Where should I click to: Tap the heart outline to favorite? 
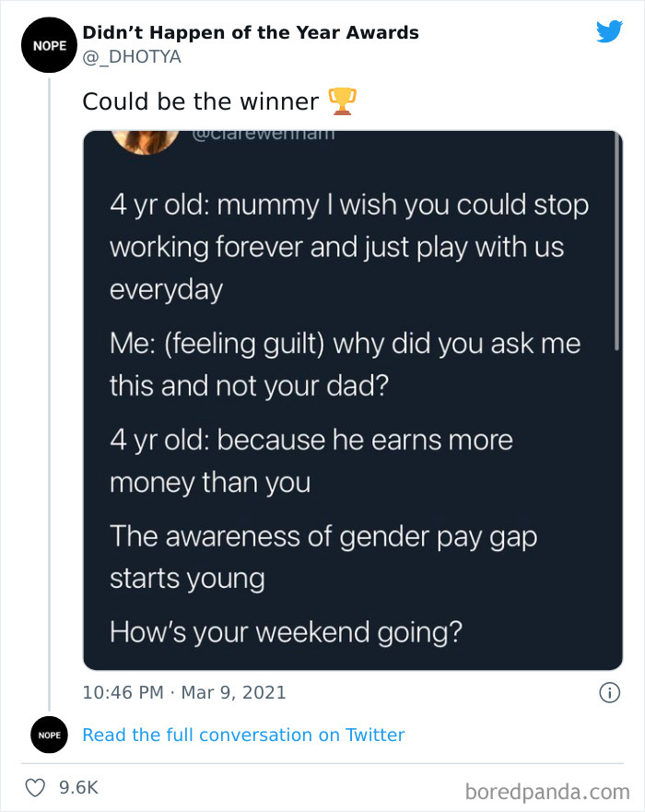[35, 786]
